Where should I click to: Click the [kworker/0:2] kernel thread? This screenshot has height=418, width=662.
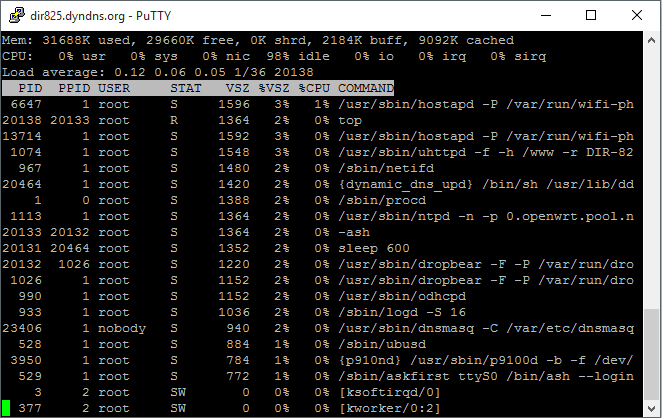click(x=390, y=409)
